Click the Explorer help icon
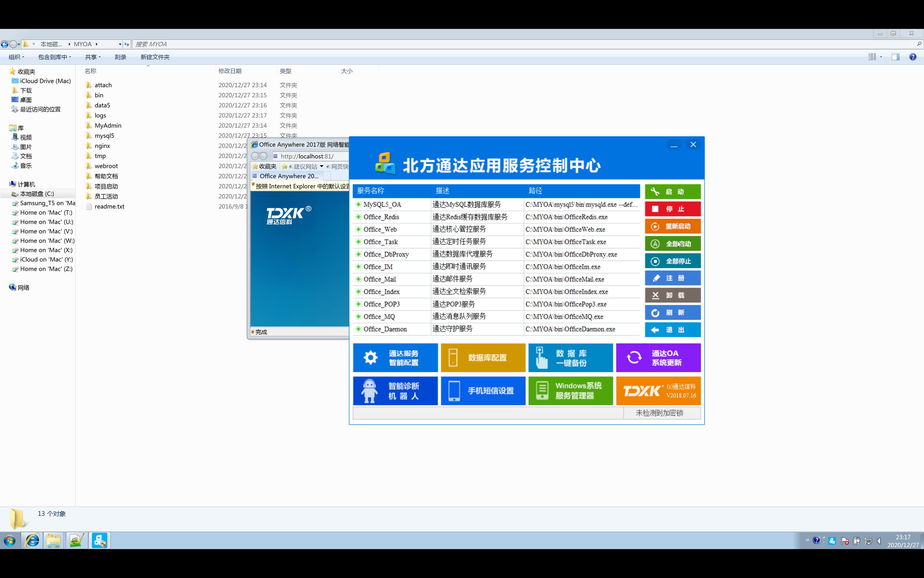 [913, 57]
